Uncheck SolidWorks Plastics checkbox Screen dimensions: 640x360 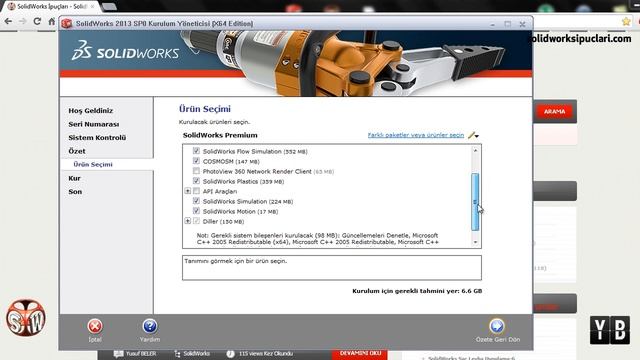tap(196, 181)
